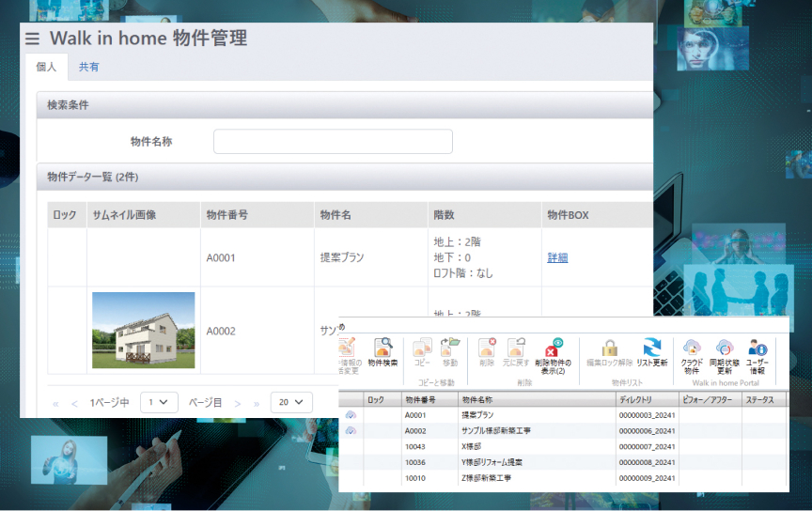Image resolution: width=812 pixels, height=511 pixels.
Task: Open the items-per-page dropdown showing 20
Action: pos(291,402)
